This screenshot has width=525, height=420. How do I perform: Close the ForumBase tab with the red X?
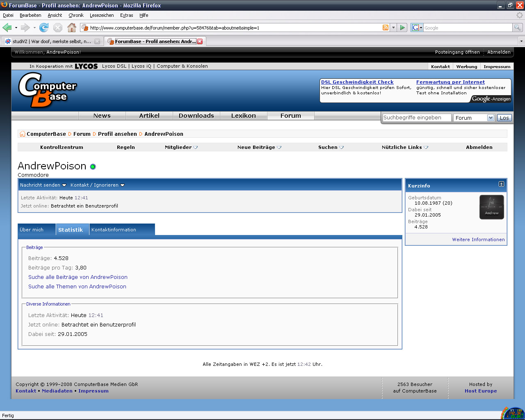pos(200,41)
